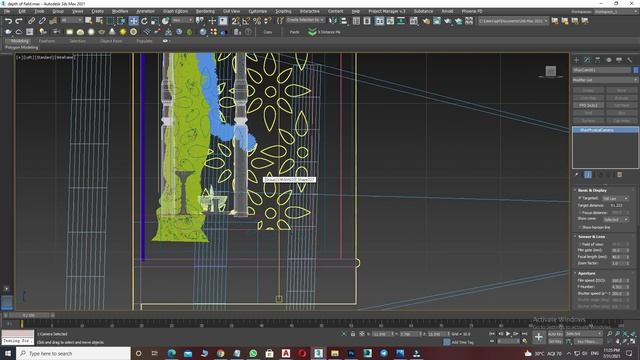
Task: Activate the Select and Rotate tool
Action: pyautogui.click(x=144, y=21)
